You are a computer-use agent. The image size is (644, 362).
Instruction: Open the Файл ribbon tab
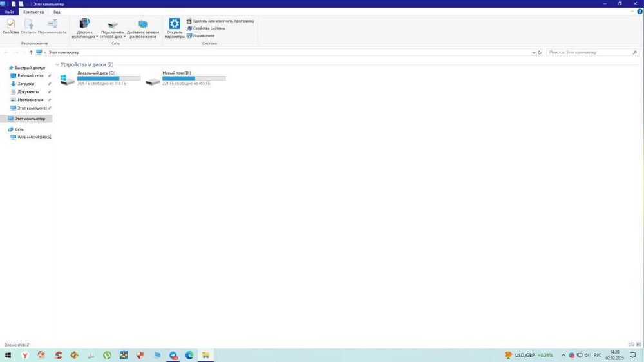[9, 12]
